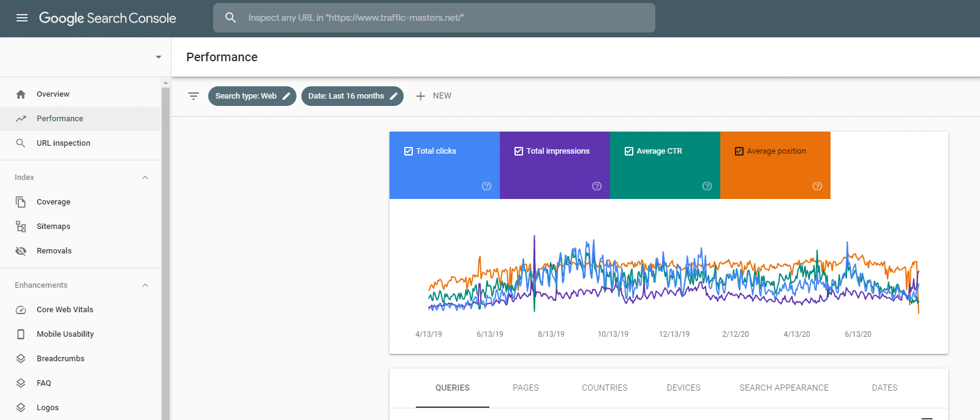This screenshot has height=420, width=980.
Task: Open Removals tool
Action: tap(80, 251)
